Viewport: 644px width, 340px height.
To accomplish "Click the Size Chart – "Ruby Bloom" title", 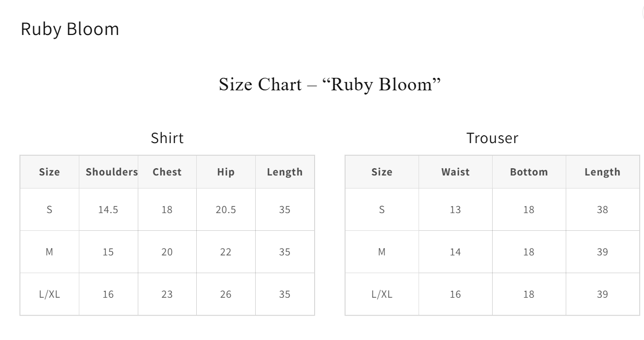I will pyautogui.click(x=330, y=84).
